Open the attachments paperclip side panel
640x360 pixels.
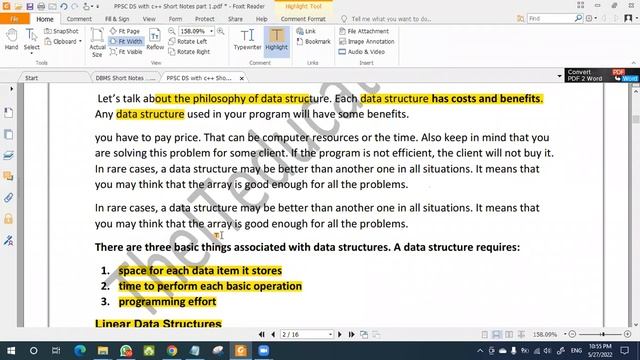pos(8,198)
